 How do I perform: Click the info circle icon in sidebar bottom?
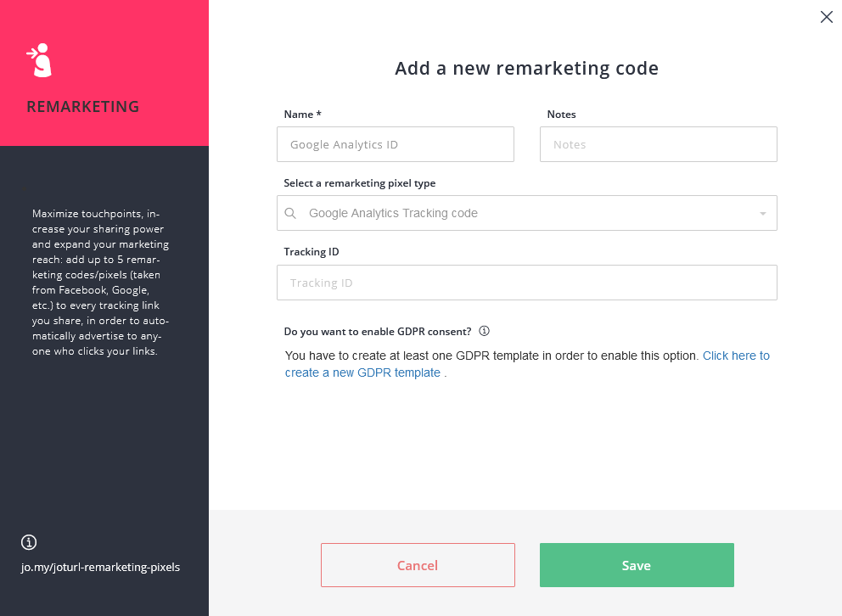pos(29,542)
